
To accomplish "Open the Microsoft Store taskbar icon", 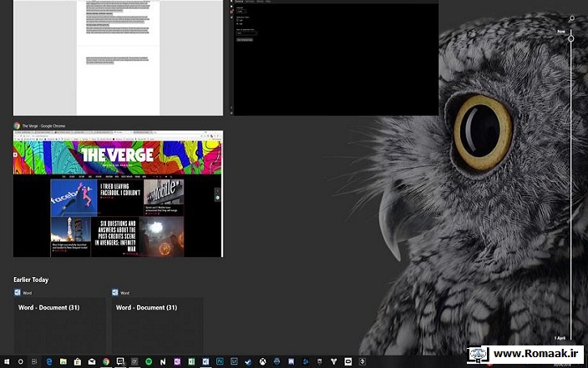I will (77, 361).
